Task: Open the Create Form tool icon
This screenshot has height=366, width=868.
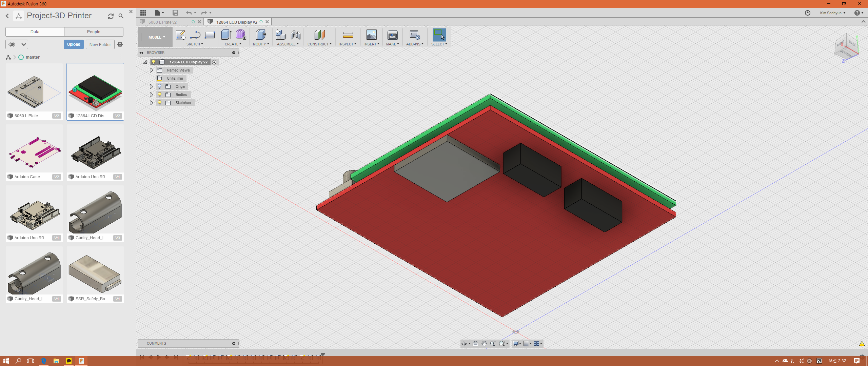Action: (x=241, y=35)
